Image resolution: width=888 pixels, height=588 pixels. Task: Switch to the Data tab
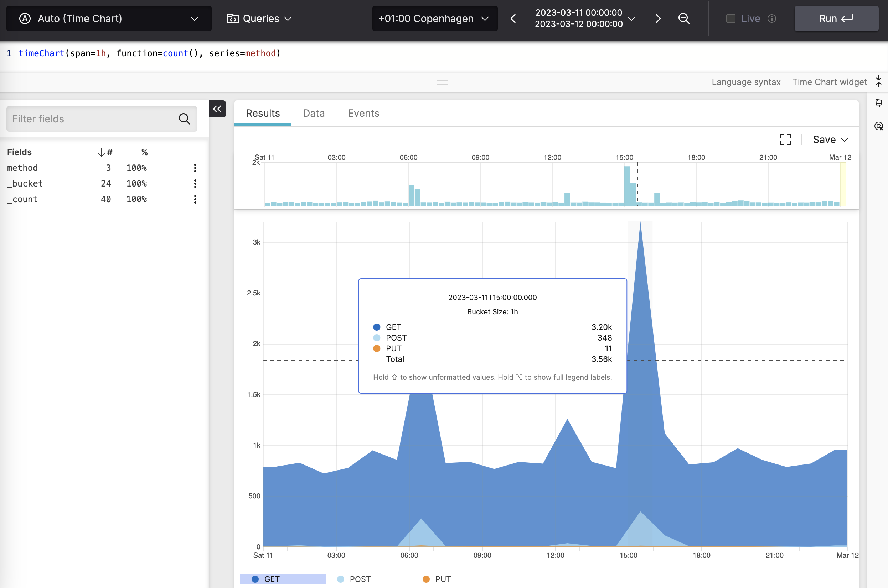click(x=313, y=113)
